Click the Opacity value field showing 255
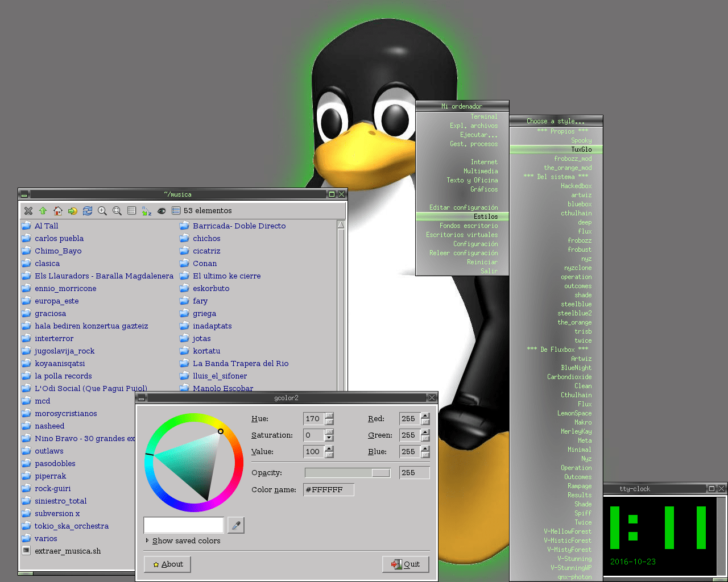Image resolution: width=728 pixels, height=582 pixels. (x=414, y=473)
